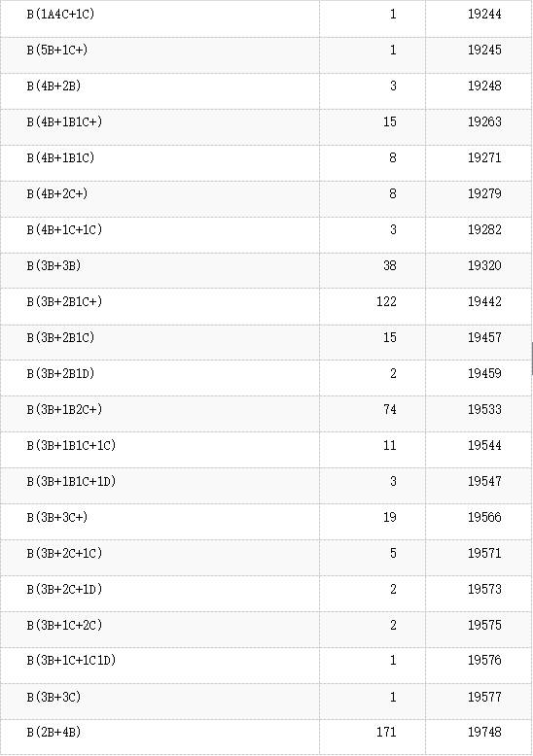The image size is (533, 756).
Task: Select the B(3B+2B1C+) row label
Action: (x=65, y=302)
